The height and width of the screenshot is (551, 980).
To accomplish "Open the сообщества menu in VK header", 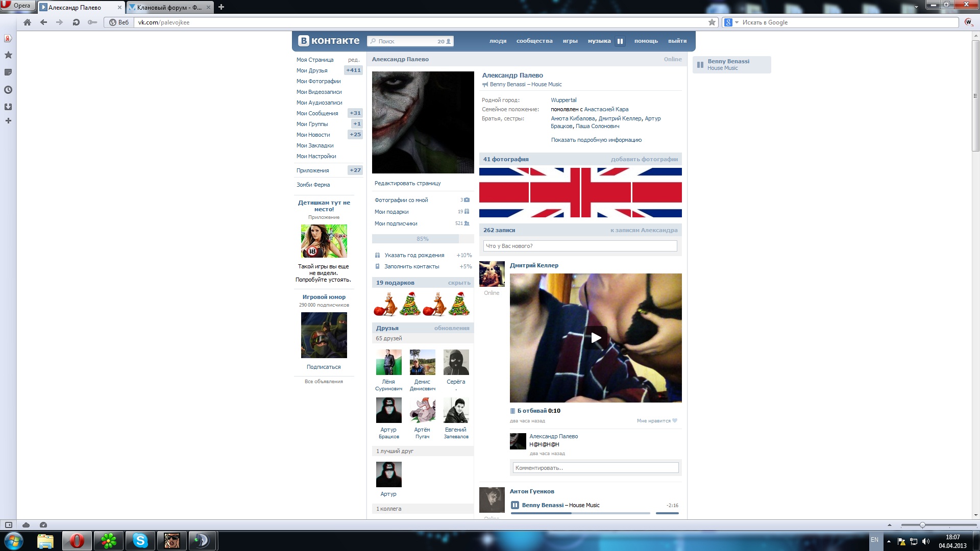I will click(534, 41).
